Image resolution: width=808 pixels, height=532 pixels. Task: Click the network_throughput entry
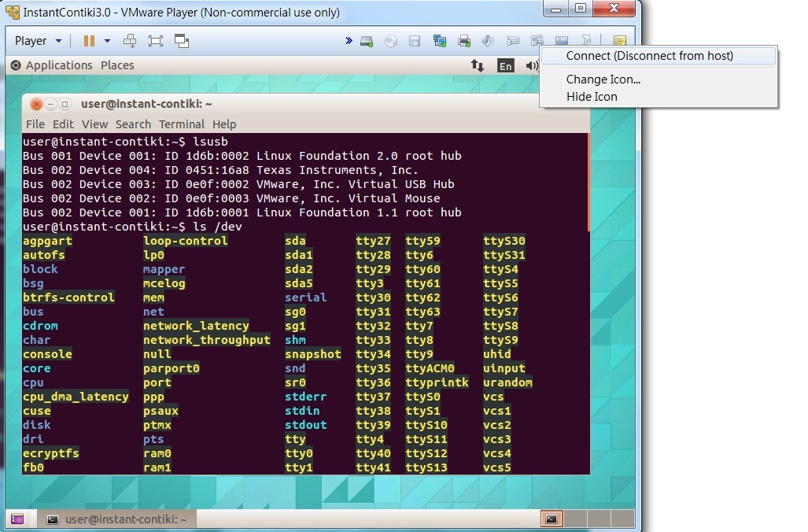(207, 340)
